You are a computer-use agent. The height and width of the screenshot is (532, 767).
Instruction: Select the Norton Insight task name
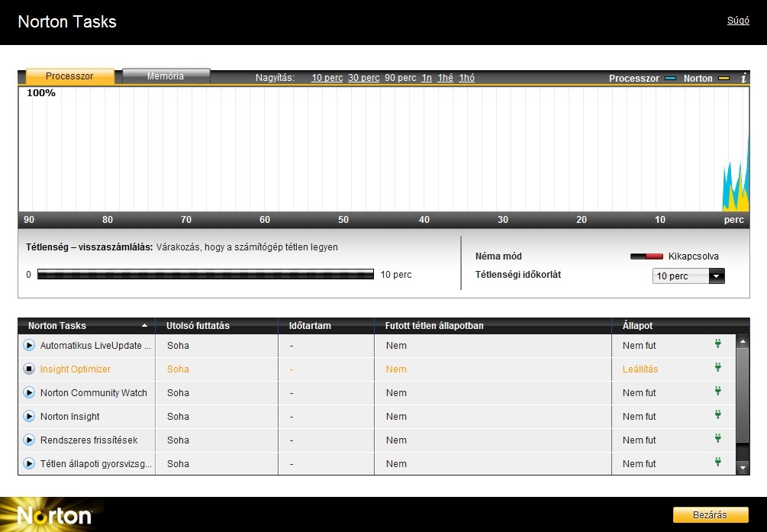point(70,416)
